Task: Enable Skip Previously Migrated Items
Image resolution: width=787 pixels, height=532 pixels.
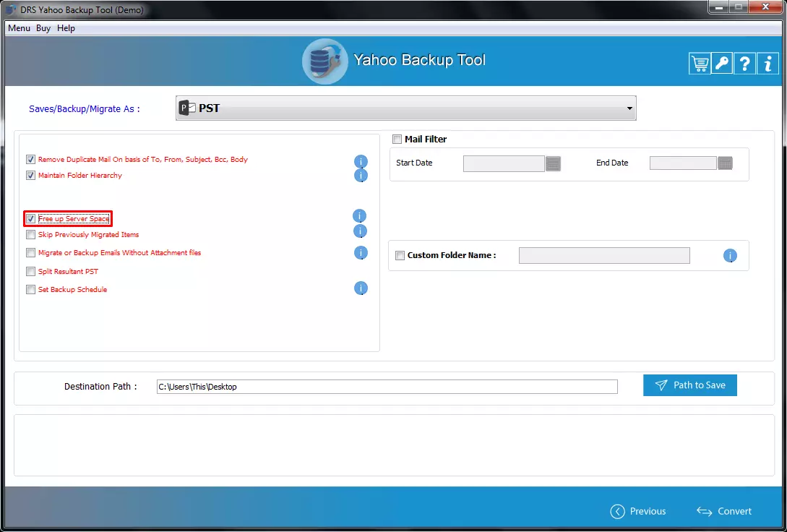Action: pyautogui.click(x=30, y=235)
